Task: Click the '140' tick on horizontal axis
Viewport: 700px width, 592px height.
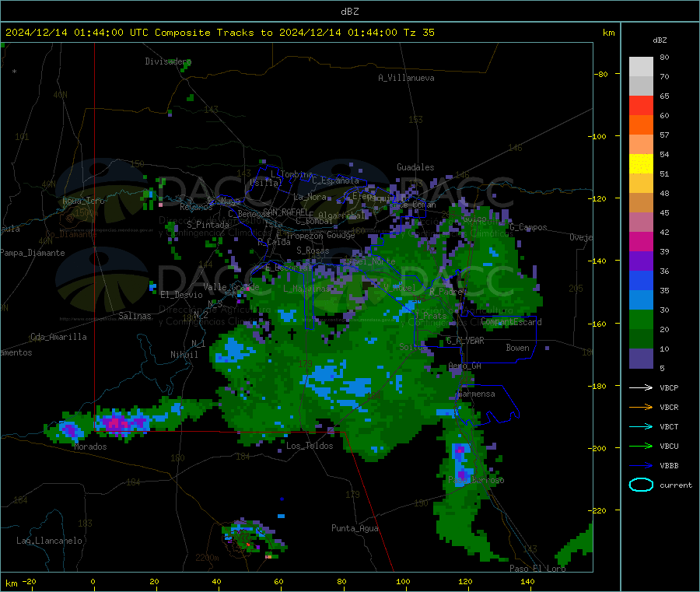Action: 527,581
